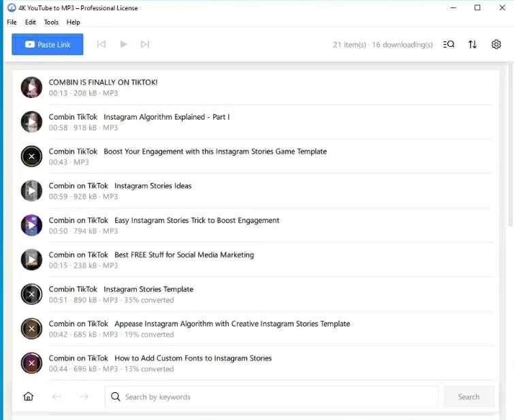Open the search-in-list icon
The width and height of the screenshot is (514, 420).
pyautogui.click(x=449, y=44)
